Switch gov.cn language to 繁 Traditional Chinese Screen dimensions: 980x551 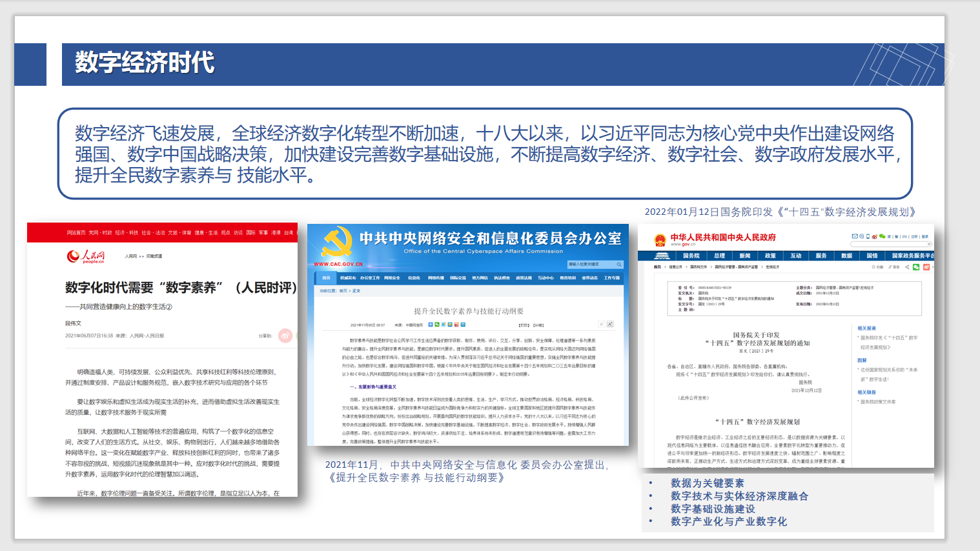pos(897,236)
